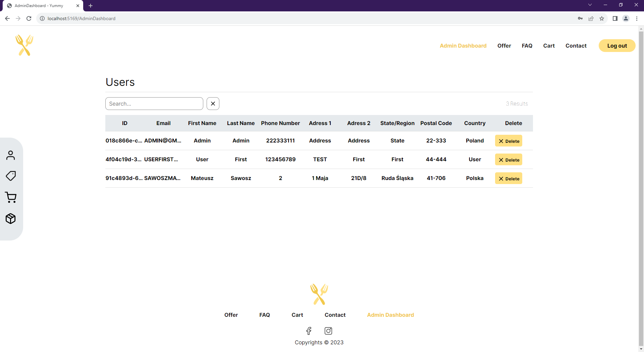This screenshot has width=644, height=352.
Task: Click the fork logo above the footer links
Action: point(319,294)
